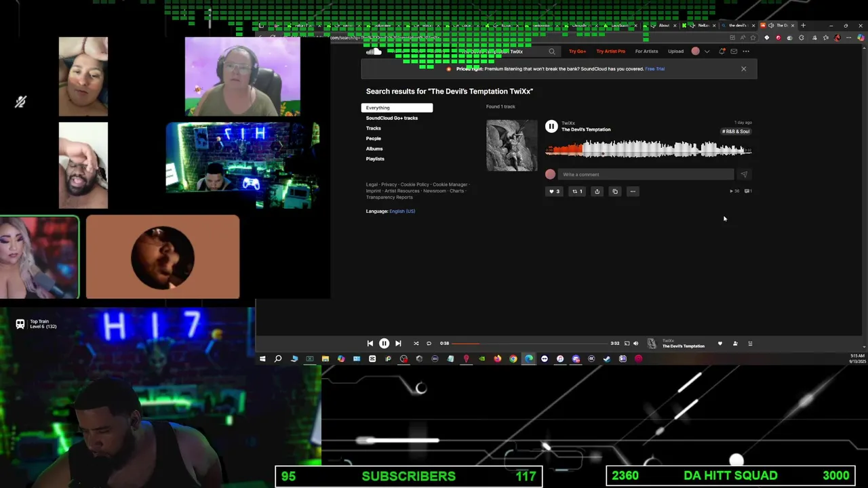Open the Free Trial link
Image resolution: width=868 pixels, height=488 pixels.
[x=654, y=69]
